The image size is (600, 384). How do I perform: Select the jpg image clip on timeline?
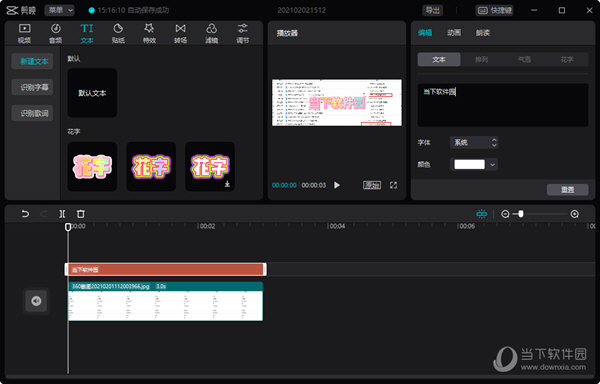166,301
